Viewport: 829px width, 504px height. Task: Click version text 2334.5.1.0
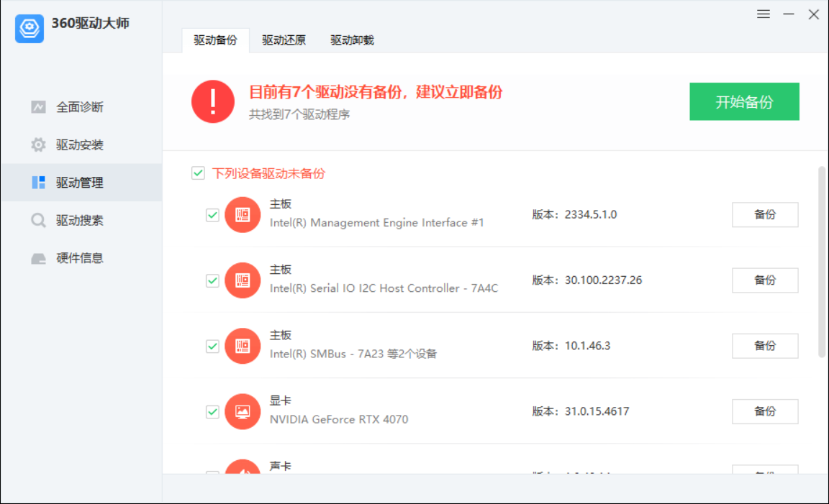(591, 214)
